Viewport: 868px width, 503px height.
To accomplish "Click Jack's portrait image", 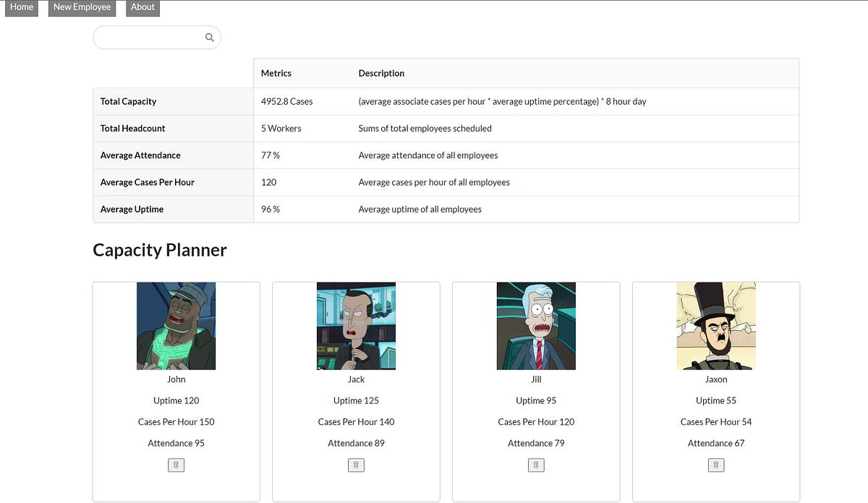I will pos(356,325).
